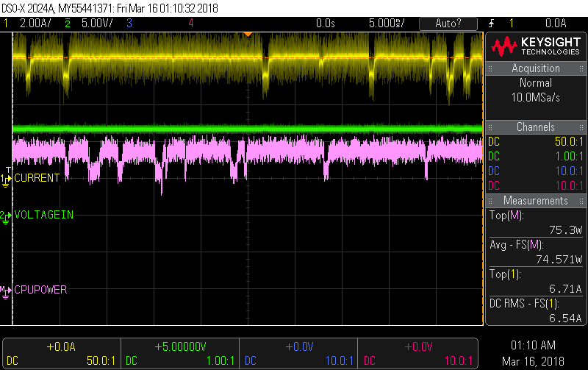Viewport: 588px width, 370px height.
Task: Click the DSO-X 2024A title text
Action: click(28, 8)
